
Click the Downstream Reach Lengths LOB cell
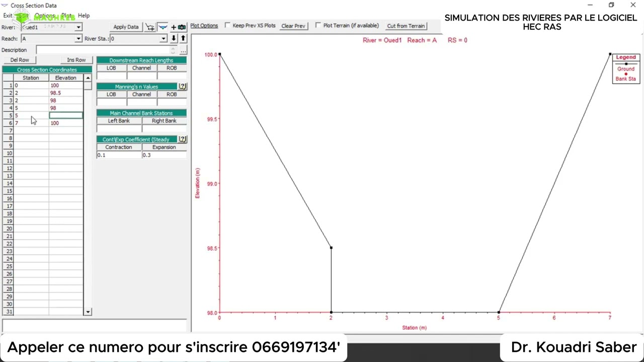point(111,76)
